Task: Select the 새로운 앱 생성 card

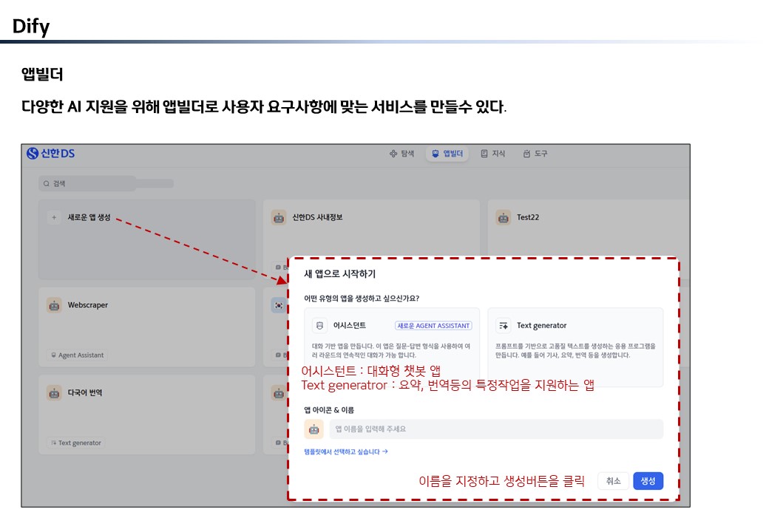Action: [x=147, y=239]
